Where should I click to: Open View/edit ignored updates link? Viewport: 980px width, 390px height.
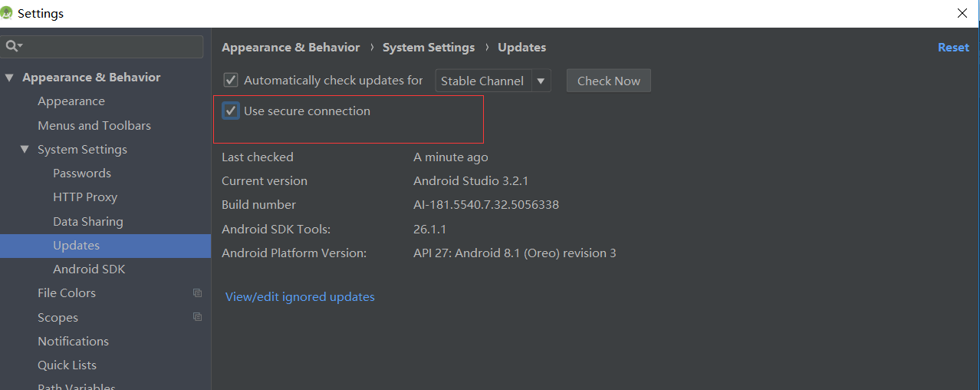click(x=300, y=296)
